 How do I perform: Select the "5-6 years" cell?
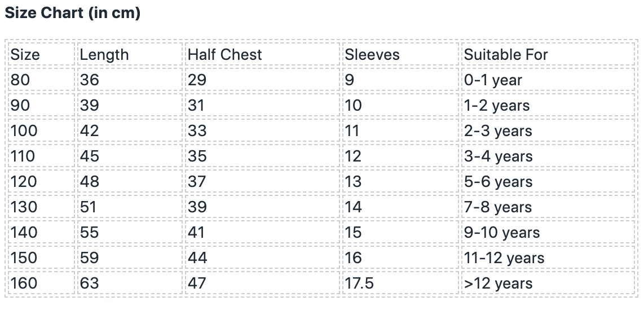[x=498, y=182]
